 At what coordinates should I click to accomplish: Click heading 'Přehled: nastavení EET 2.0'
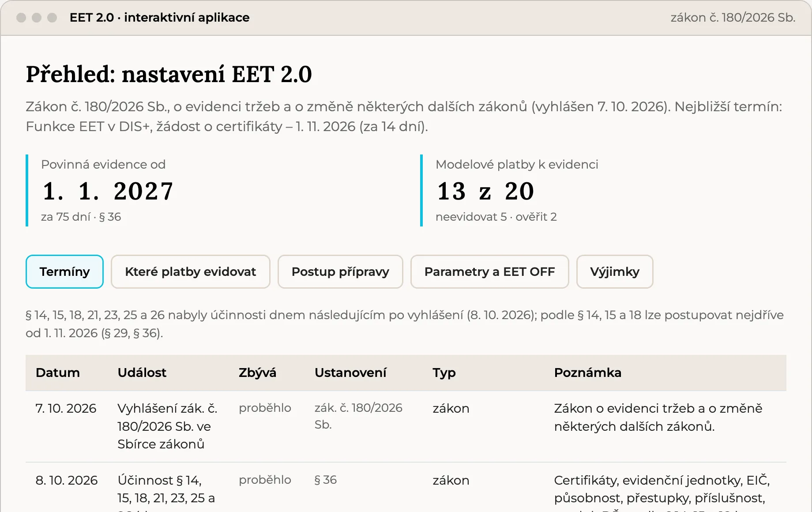click(169, 74)
